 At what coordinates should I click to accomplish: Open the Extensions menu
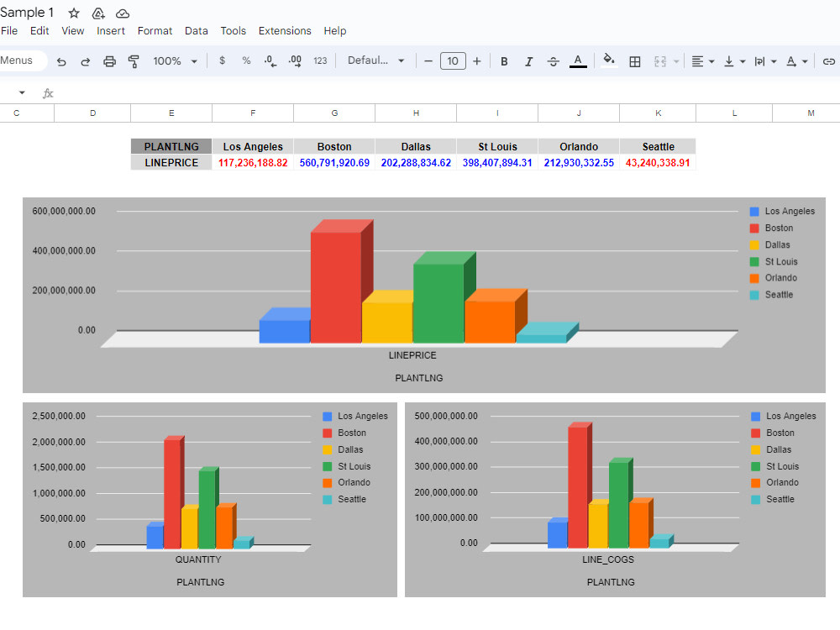(x=285, y=30)
